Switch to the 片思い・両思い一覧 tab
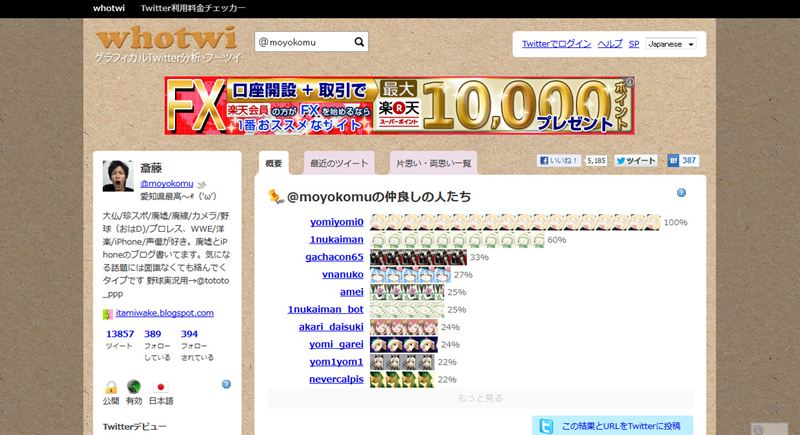Screen dimensions: 800x435 434,163
